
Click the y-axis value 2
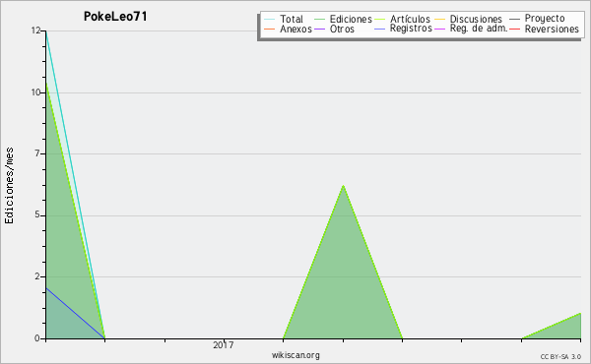click(37, 276)
